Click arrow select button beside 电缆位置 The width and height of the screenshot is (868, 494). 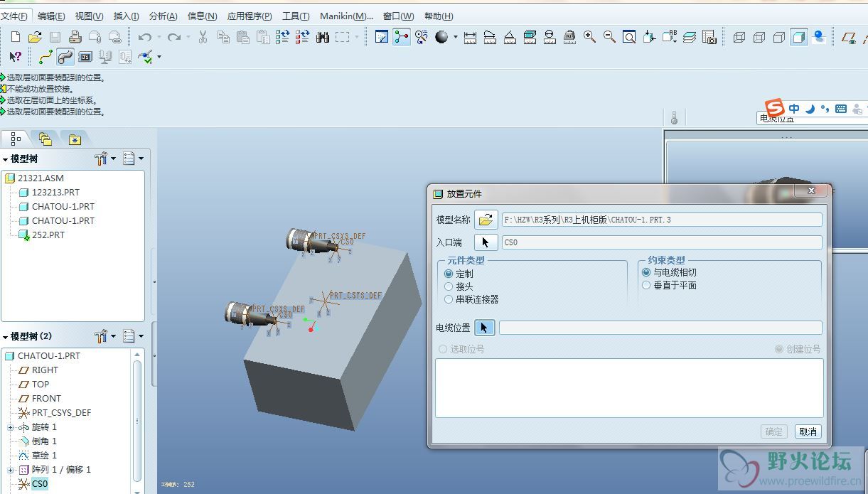tap(484, 328)
